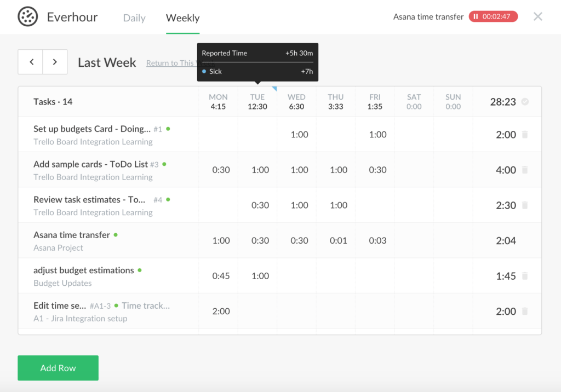Image resolution: width=561 pixels, height=392 pixels.
Task: Click the week total 28:23
Action: tap(503, 102)
